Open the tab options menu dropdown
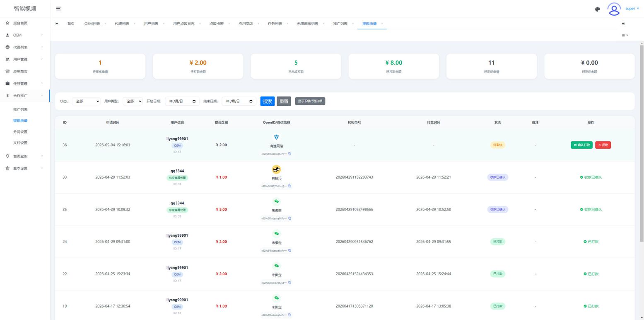The image size is (644, 320). click(625, 35)
